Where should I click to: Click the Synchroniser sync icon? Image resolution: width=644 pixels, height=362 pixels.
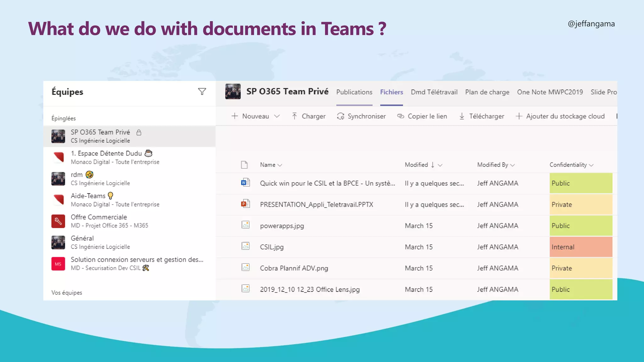[x=341, y=116]
